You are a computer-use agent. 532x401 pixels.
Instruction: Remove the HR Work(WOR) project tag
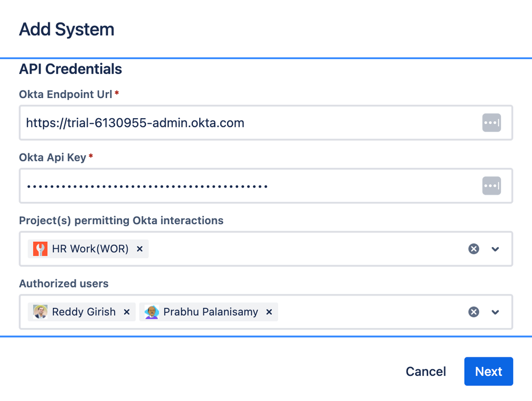140,249
